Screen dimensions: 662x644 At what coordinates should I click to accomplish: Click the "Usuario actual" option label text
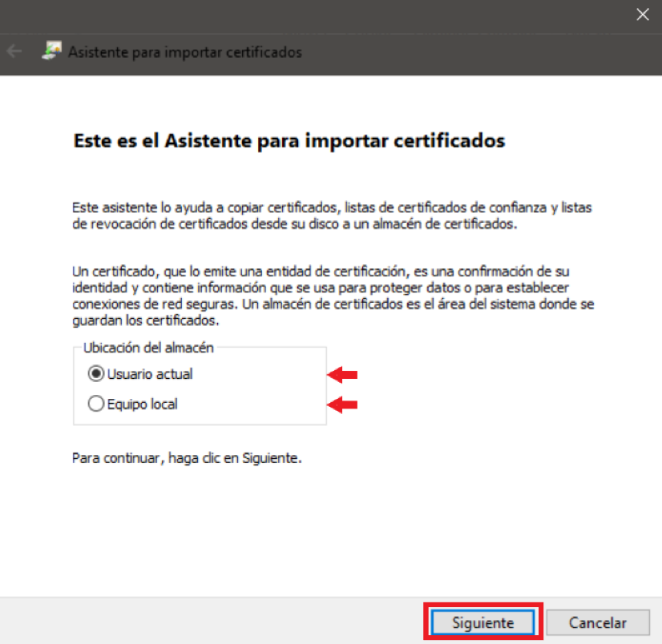coord(151,374)
